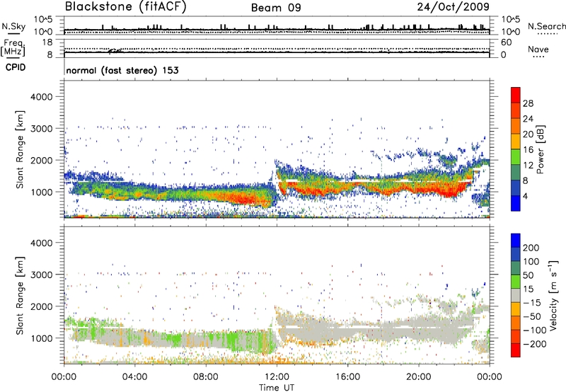Click the '20:00' time tick label
This screenshot has width=566, height=392.
click(419, 377)
